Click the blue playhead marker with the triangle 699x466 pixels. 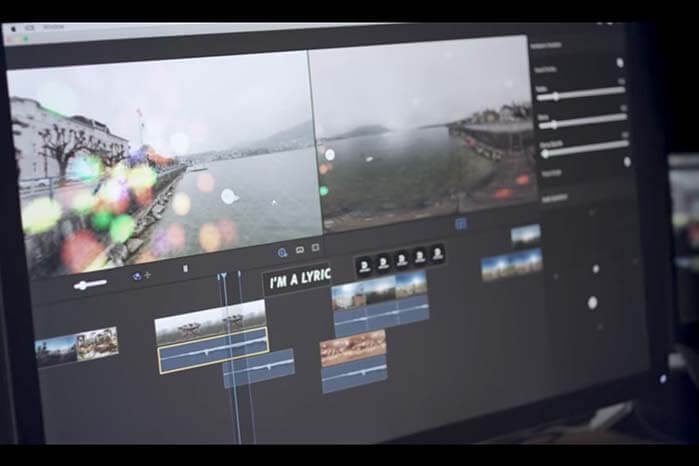(x=222, y=276)
